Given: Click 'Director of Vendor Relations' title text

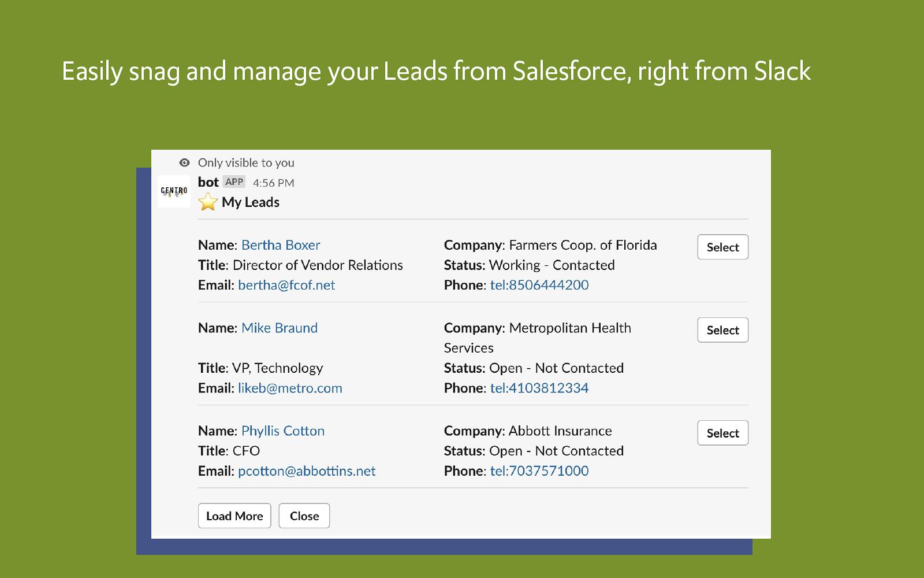Looking at the screenshot, I should [318, 265].
